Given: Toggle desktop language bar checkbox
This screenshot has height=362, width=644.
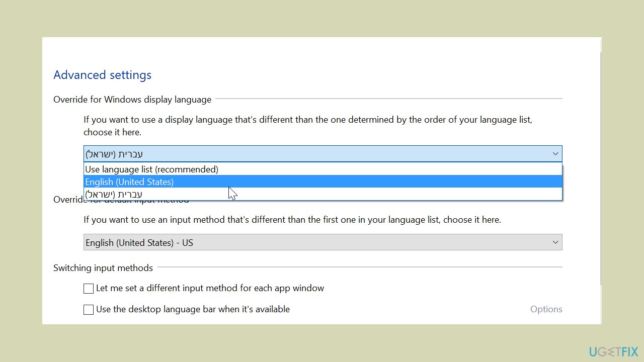Looking at the screenshot, I should [x=89, y=310].
